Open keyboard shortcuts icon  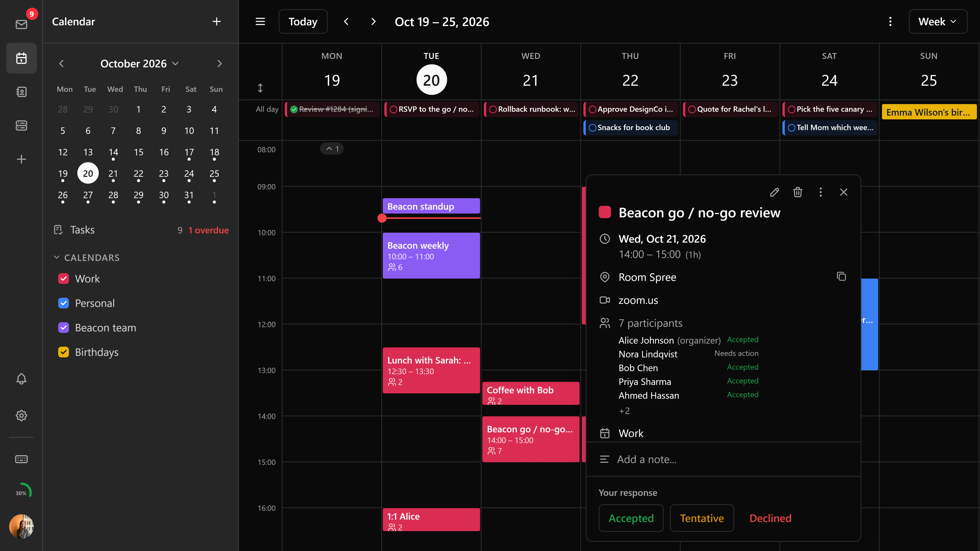coord(21,459)
